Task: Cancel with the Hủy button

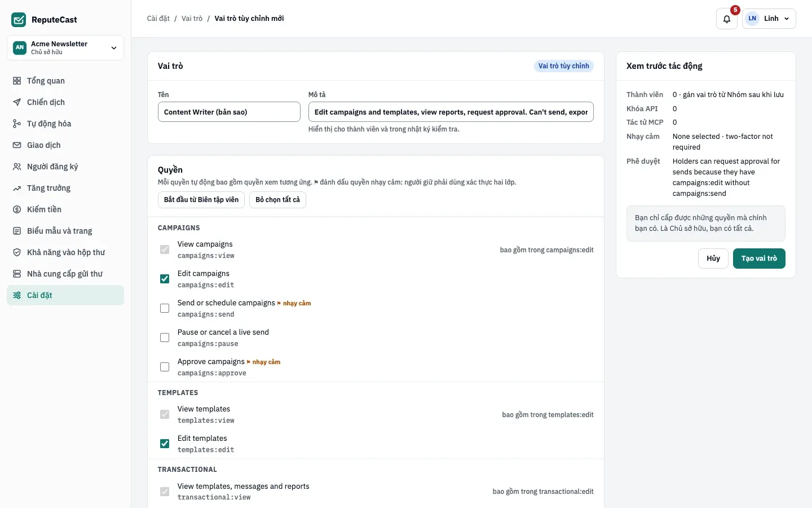Action: [713, 259]
